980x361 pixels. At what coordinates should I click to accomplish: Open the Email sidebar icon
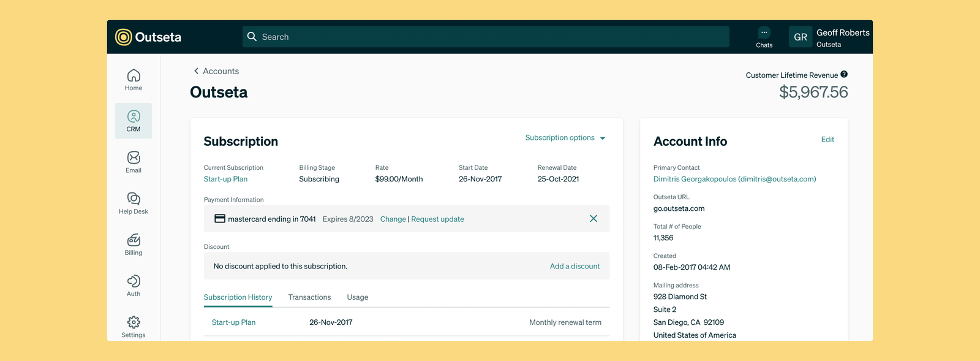134,162
